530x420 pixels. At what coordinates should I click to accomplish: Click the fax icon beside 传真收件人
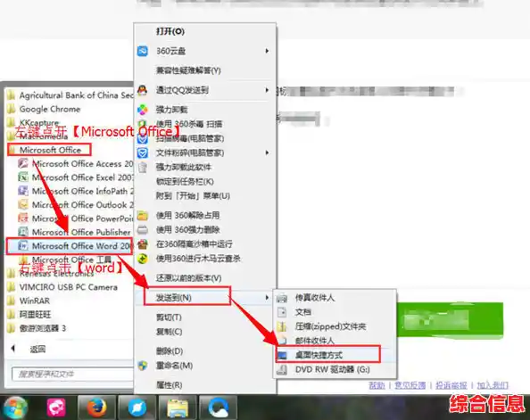pyautogui.click(x=282, y=298)
